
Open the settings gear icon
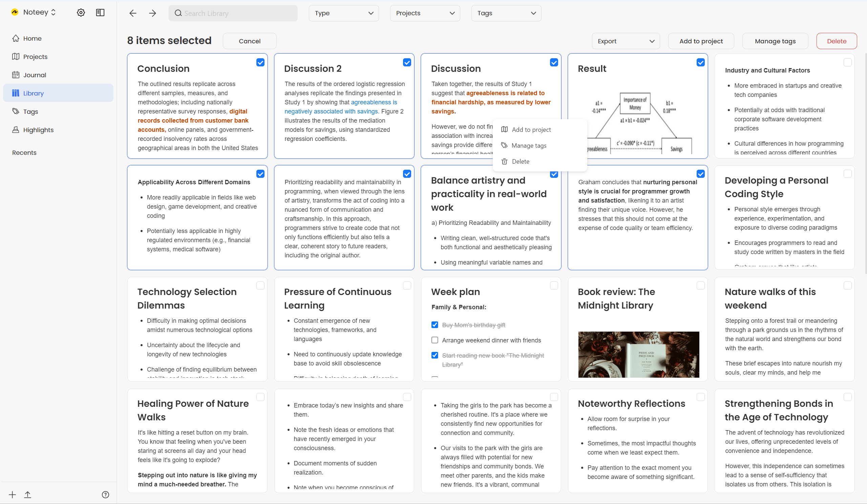tap(81, 13)
